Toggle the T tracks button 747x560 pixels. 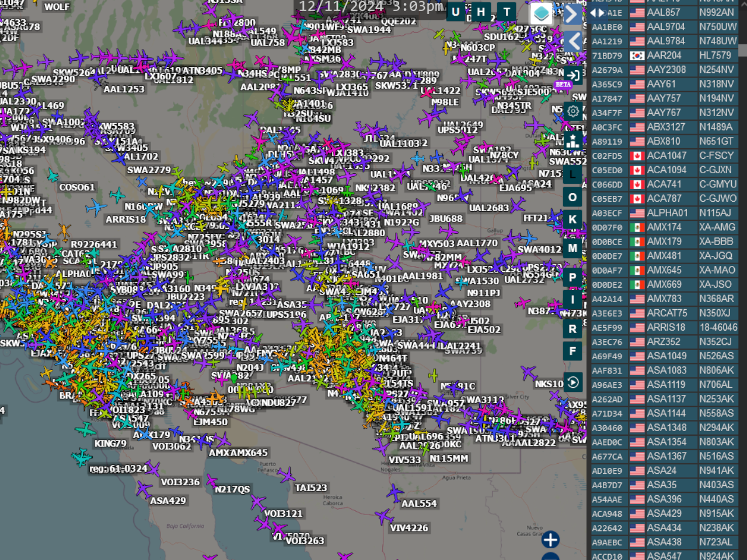click(507, 12)
